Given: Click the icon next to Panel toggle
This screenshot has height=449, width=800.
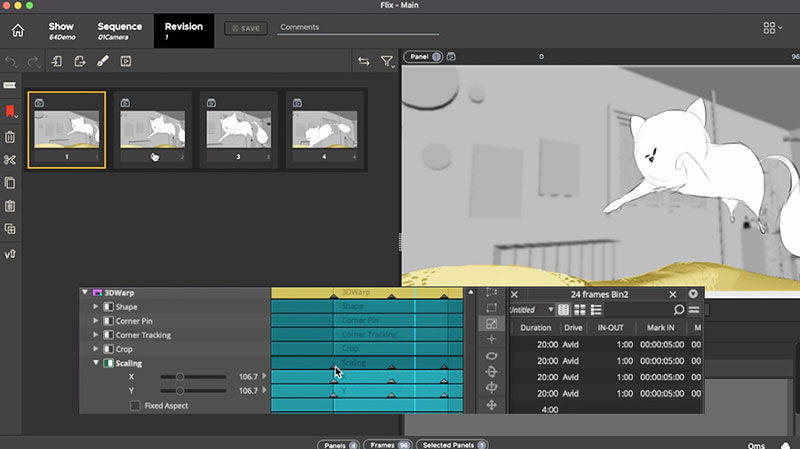Looking at the screenshot, I should tap(451, 57).
